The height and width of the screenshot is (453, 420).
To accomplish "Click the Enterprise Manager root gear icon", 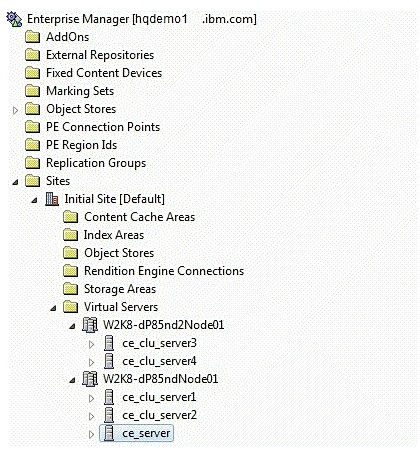I will tap(14, 19).
